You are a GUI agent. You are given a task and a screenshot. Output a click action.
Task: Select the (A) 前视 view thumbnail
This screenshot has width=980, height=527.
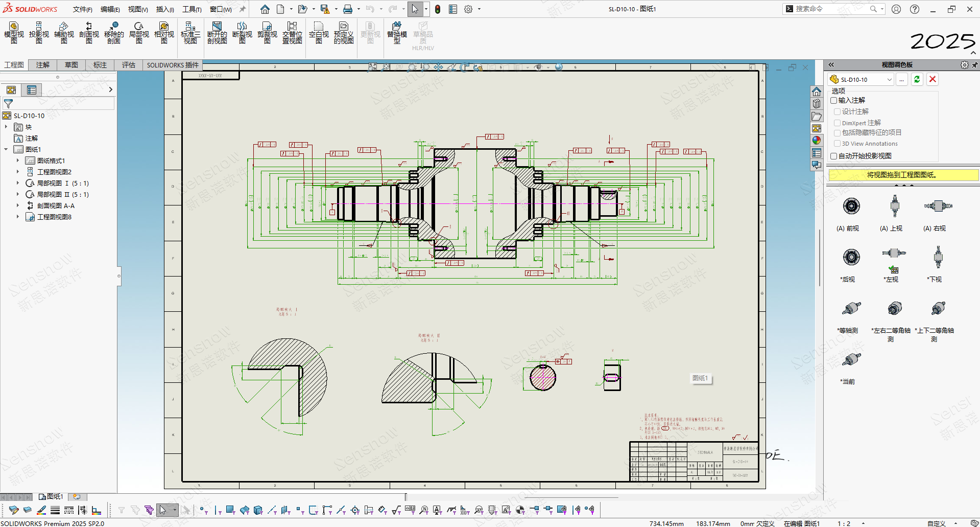tap(851, 207)
